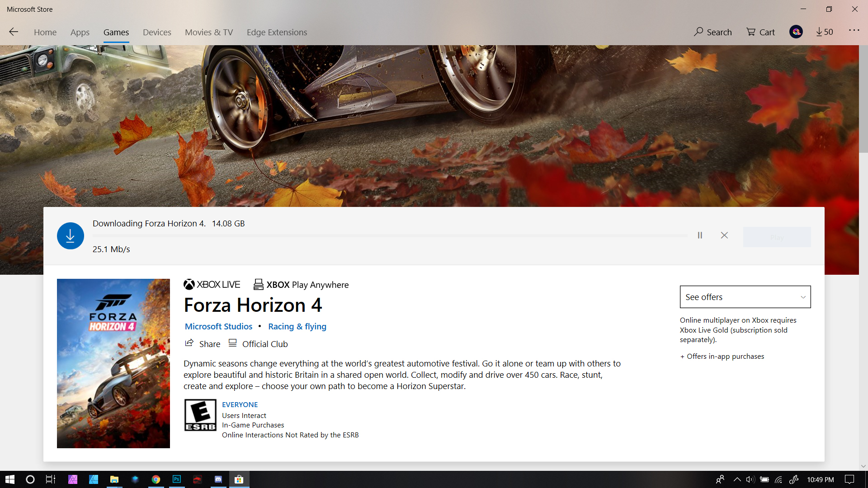This screenshot has width=868, height=488.
Task: Open the shopping Cart
Action: [760, 32]
